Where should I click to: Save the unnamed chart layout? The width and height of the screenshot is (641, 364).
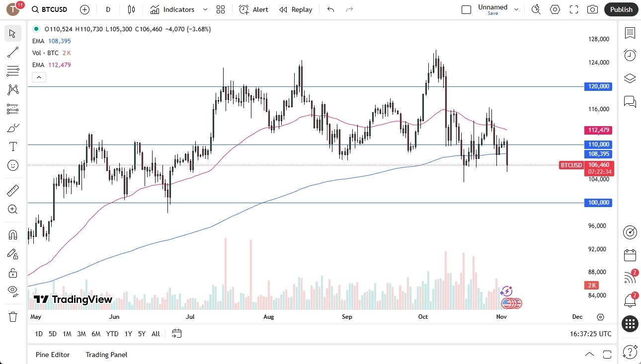[x=492, y=13]
